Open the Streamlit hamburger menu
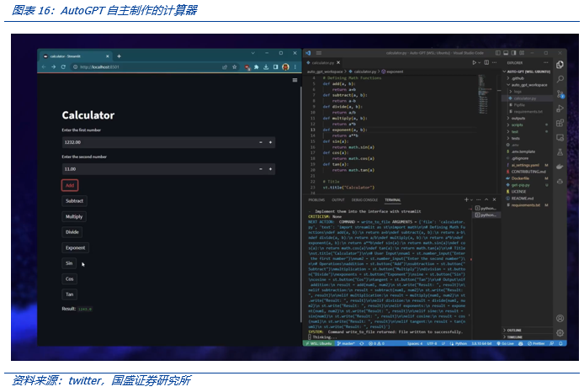The height and width of the screenshot is (392, 584). 295,80
